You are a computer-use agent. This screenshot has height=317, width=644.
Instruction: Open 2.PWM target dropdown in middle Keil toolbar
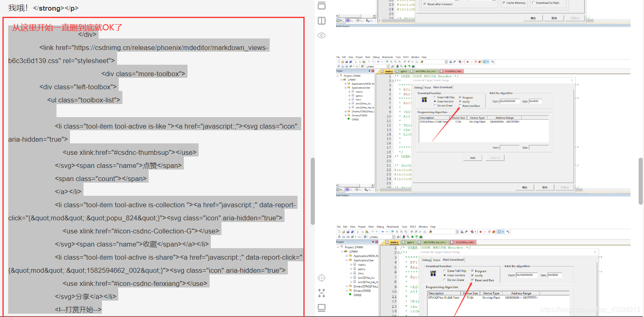(x=388, y=66)
